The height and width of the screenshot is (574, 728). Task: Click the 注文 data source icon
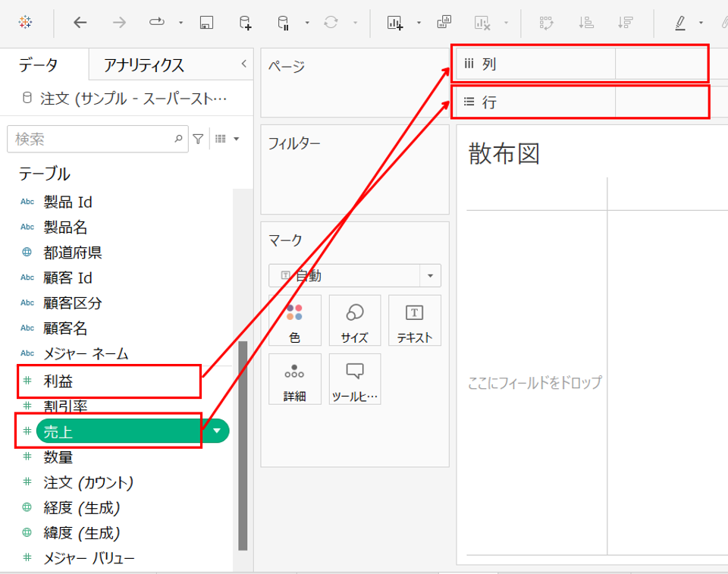point(27,98)
